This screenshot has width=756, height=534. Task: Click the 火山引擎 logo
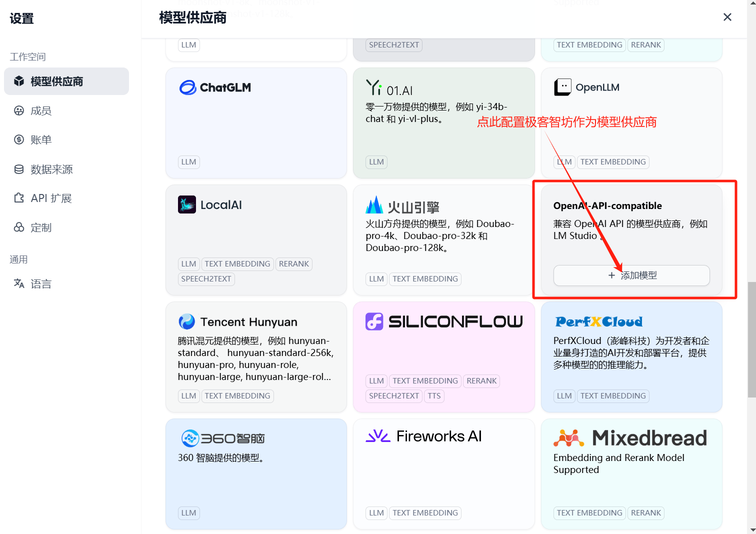tap(402, 205)
